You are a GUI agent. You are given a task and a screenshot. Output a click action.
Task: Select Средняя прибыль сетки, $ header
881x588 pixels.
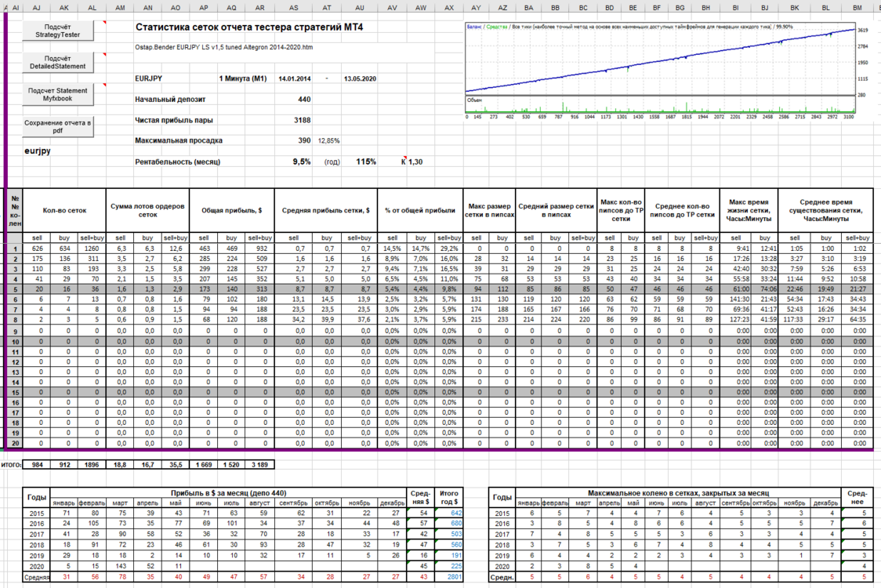pos(326,210)
